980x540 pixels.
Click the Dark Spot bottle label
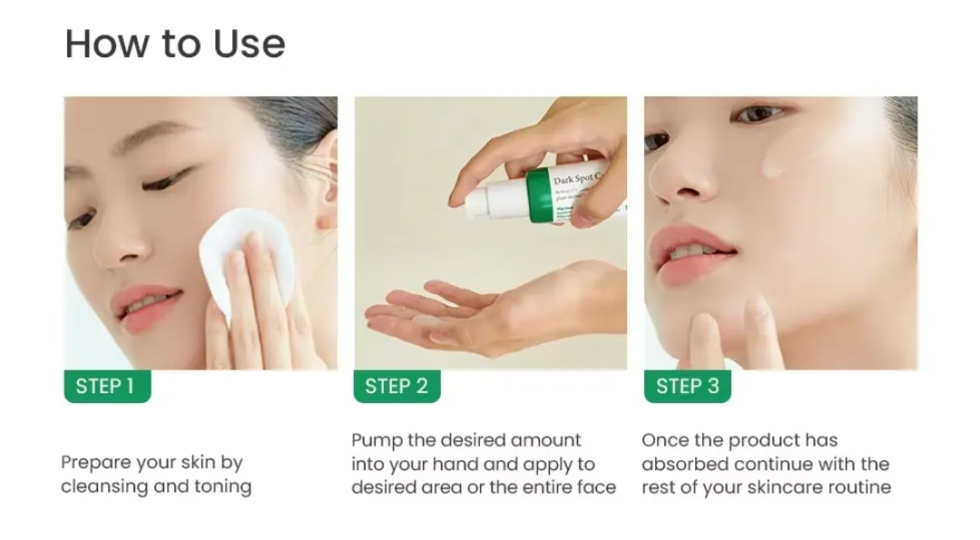578,191
